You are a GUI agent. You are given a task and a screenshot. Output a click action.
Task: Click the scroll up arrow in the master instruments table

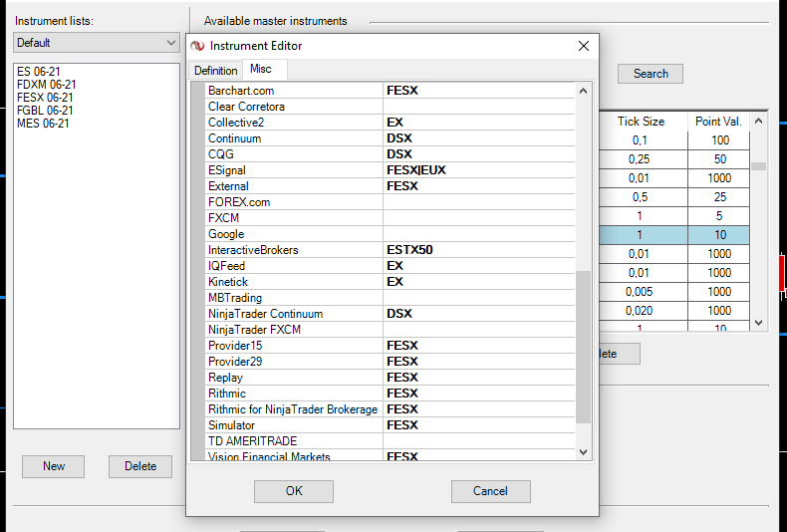coord(759,121)
